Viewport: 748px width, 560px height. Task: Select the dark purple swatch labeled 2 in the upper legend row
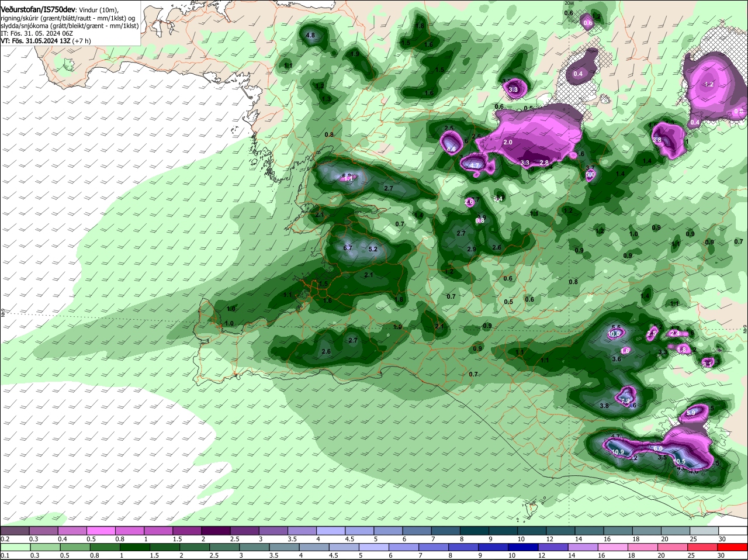click(x=216, y=530)
